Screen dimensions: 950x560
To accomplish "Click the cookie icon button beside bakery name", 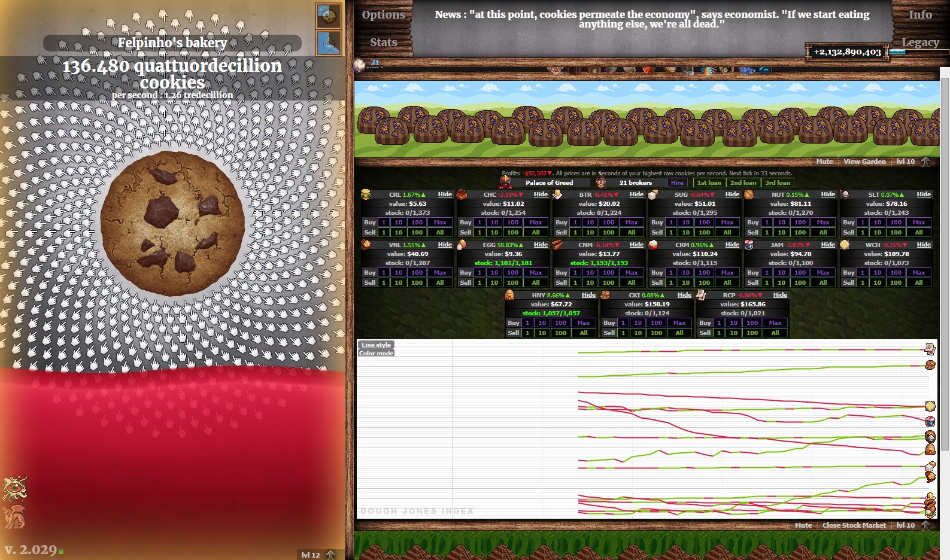I will [x=328, y=16].
